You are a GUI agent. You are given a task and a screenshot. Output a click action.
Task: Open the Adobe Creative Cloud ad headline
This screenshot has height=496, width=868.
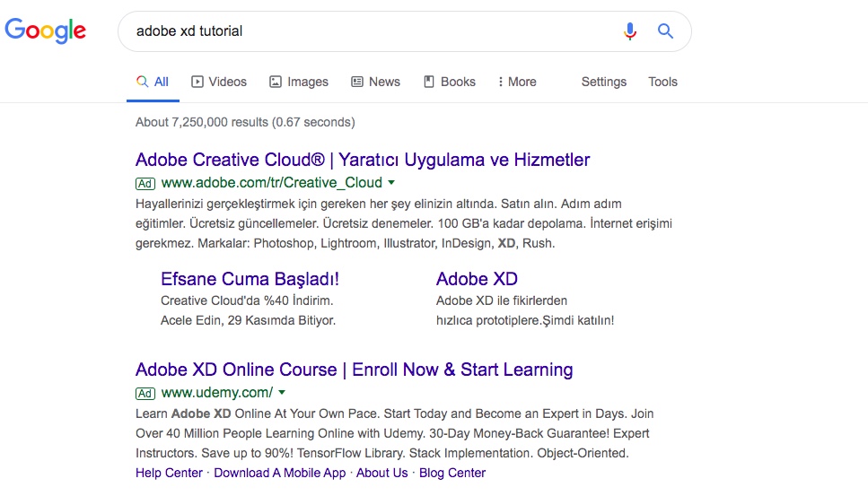(363, 160)
